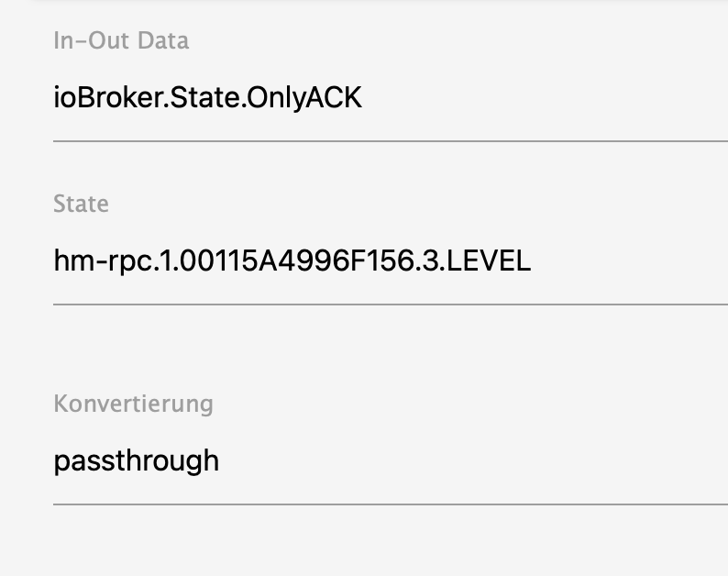Select the passthrough conversion value
Viewport: 728px width, 576px height.
click(137, 460)
